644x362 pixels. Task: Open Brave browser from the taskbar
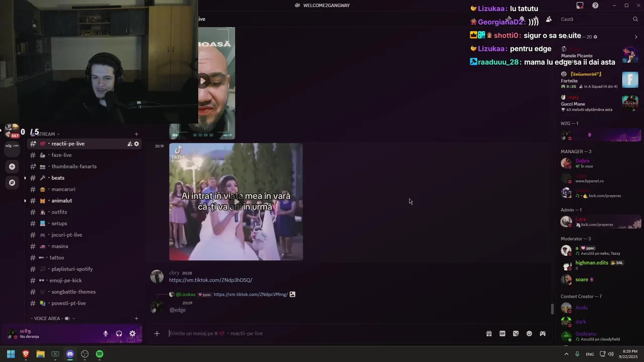click(26, 354)
